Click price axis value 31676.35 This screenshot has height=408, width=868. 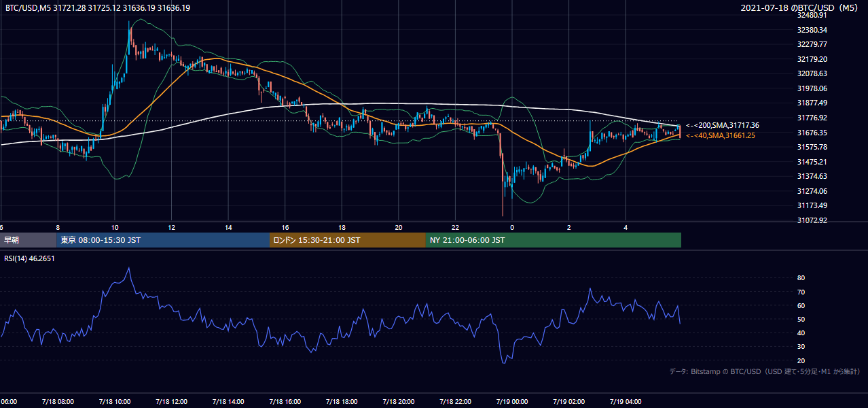click(812, 133)
